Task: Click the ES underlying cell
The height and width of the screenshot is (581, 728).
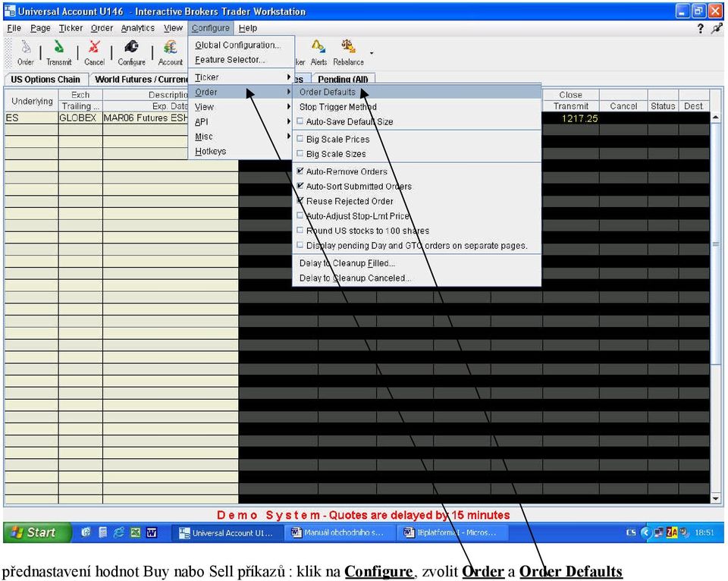Action: (32, 118)
